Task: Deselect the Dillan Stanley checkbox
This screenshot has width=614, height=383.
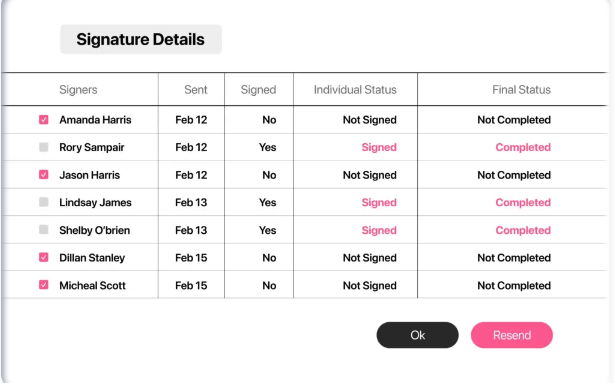Action: pos(43,257)
